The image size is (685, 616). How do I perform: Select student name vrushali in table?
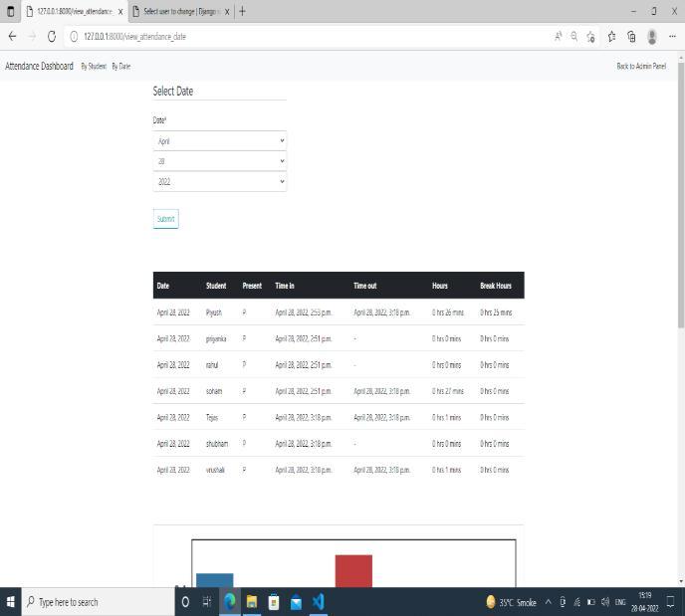click(x=215, y=470)
